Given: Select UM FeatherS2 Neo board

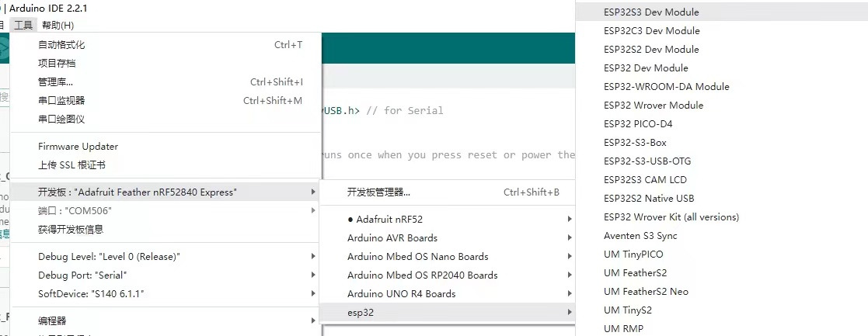Looking at the screenshot, I should click(722, 292).
